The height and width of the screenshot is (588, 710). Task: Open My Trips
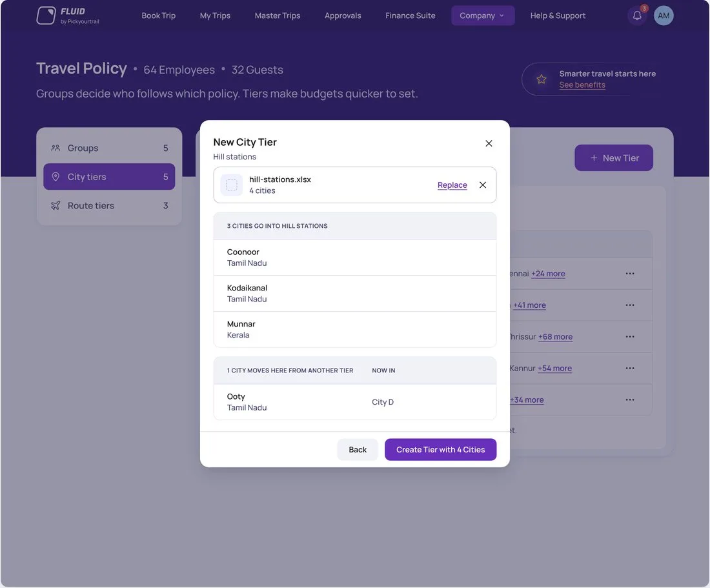[215, 15]
